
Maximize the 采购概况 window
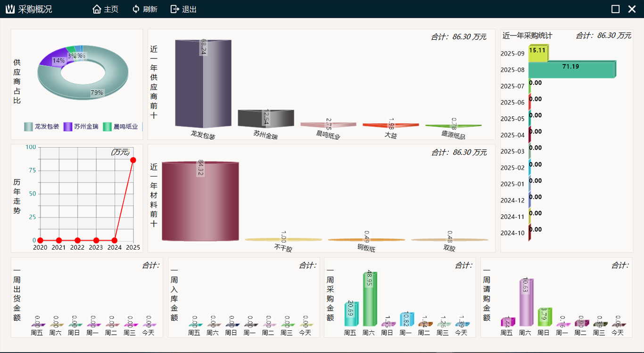(615, 9)
